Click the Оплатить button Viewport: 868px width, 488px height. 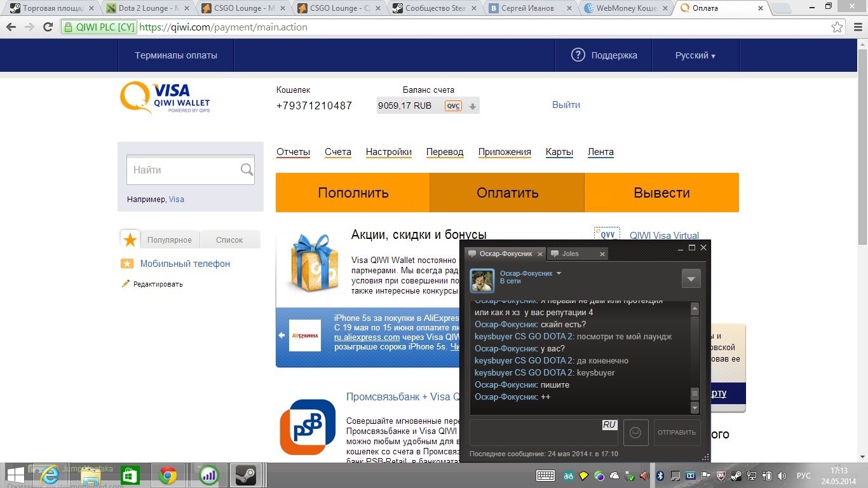click(507, 193)
